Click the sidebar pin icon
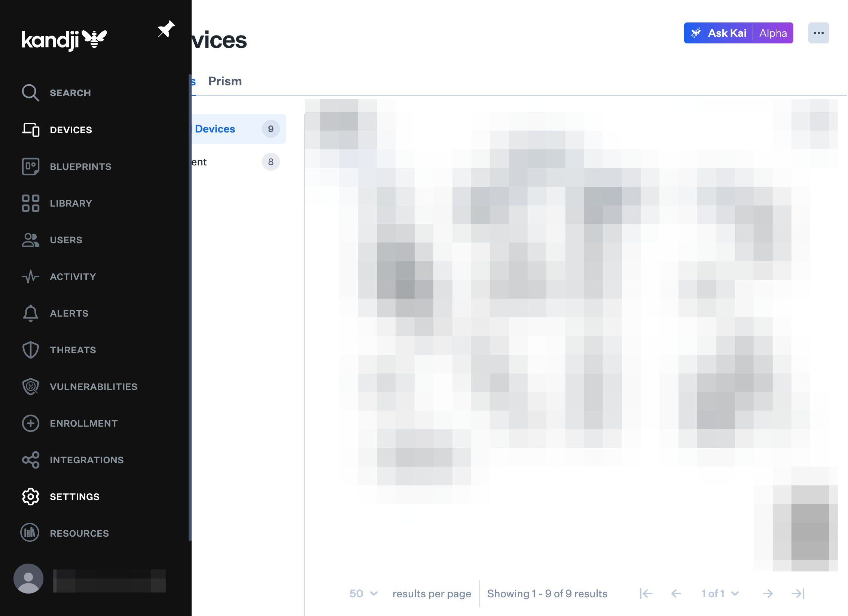 click(166, 29)
